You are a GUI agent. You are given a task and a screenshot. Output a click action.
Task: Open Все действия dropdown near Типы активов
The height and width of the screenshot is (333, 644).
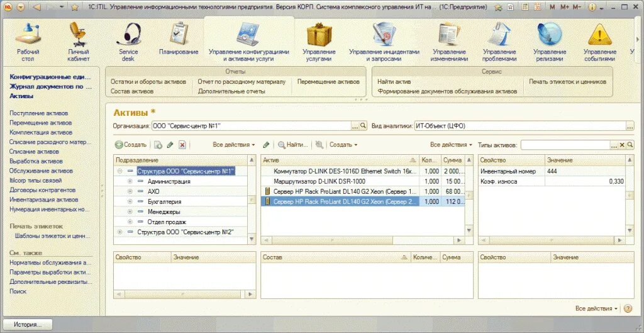451,145
